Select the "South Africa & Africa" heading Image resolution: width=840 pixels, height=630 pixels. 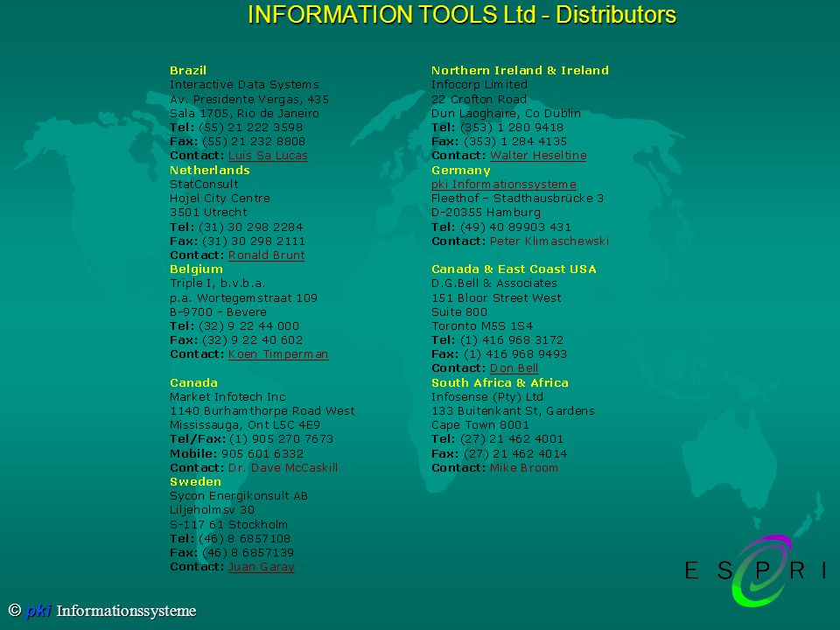(500, 383)
